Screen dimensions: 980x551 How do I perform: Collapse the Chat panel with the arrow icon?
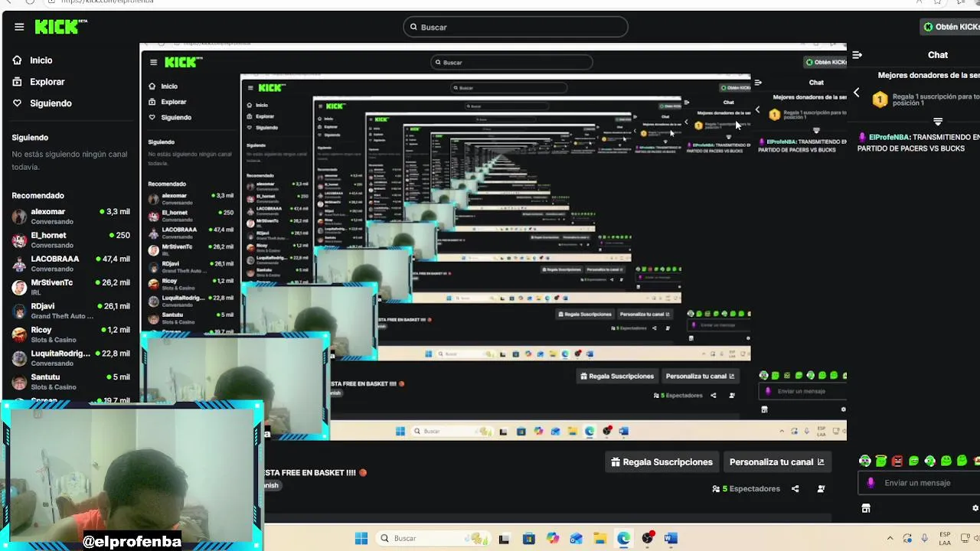coord(857,55)
